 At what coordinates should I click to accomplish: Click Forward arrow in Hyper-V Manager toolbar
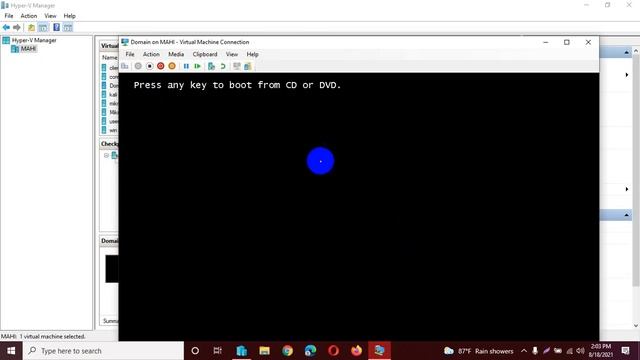[17, 27]
